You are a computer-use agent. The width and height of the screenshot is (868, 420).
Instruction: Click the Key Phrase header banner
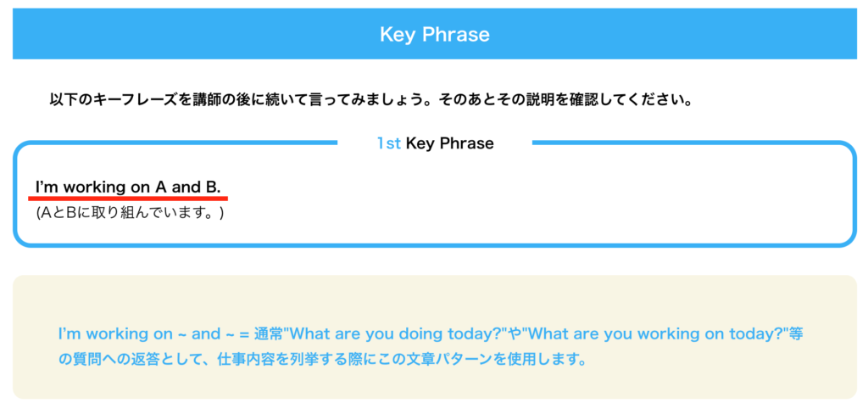click(435, 34)
